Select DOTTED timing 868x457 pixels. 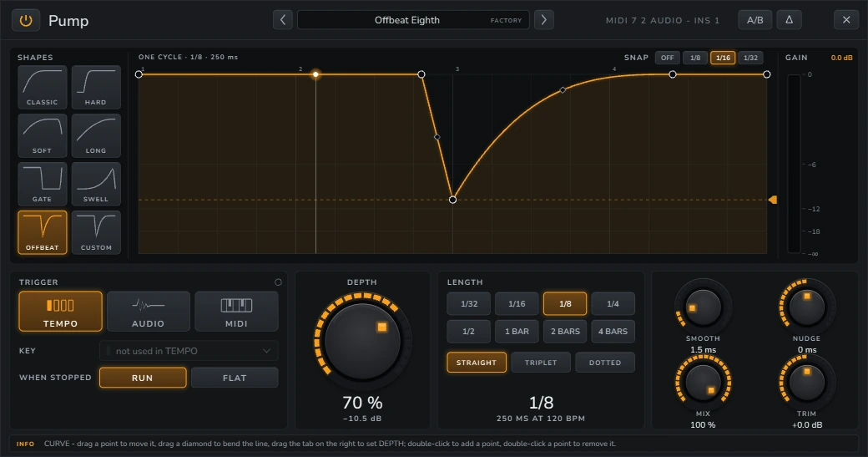(605, 363)
